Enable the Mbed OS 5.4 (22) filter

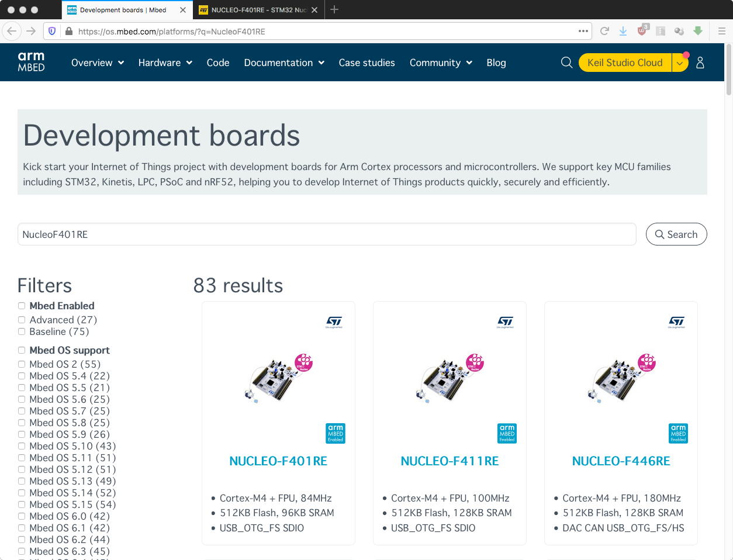(22, 376)
